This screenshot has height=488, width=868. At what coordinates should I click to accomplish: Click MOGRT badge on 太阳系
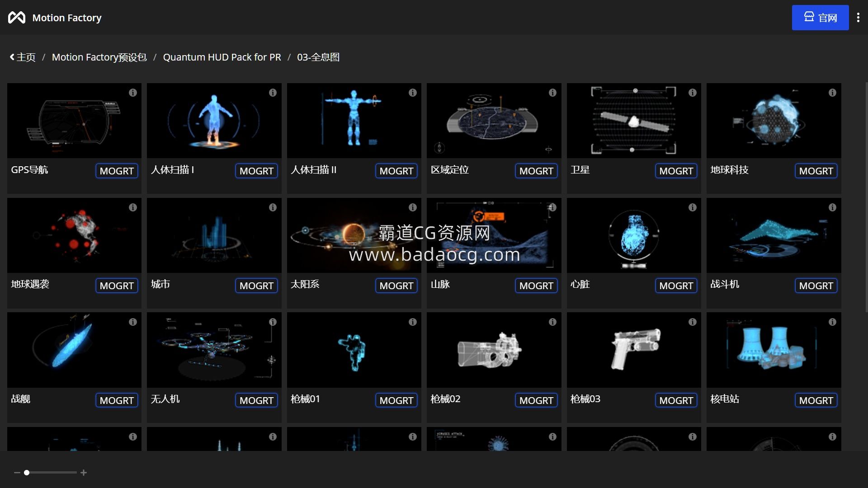point(396,286)
